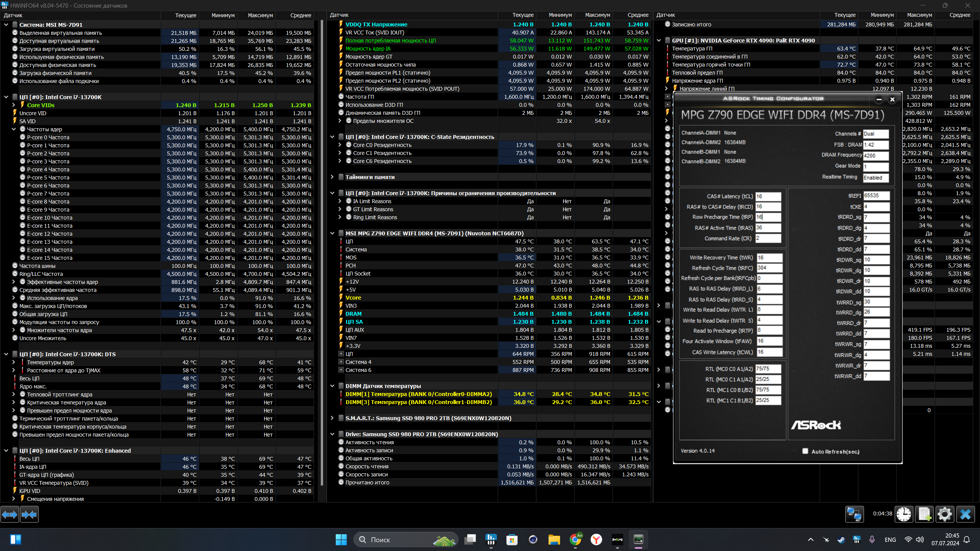
Task: Expand the Core VIDs row
Action: [14, 105]
